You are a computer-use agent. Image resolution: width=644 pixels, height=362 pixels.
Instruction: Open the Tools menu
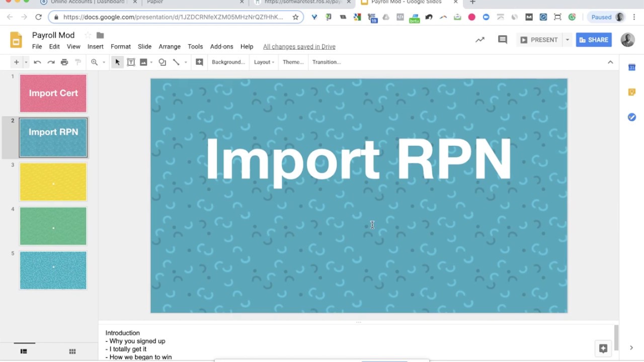[195, 46]
